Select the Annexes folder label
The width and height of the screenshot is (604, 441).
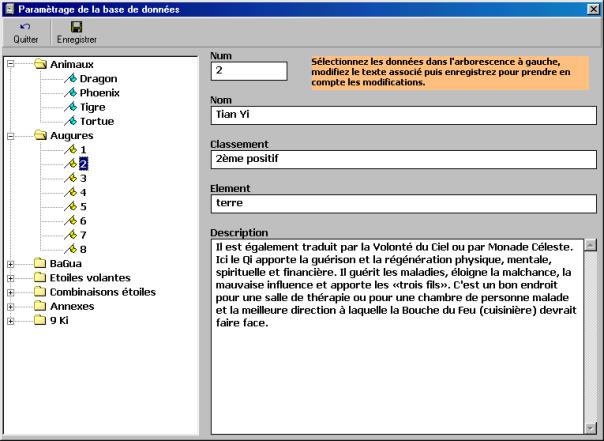point(72,306)
